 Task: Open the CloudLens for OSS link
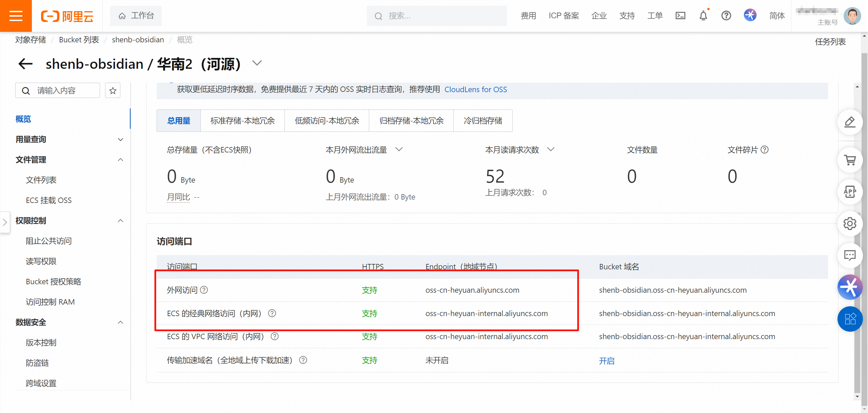click(475, 89)
